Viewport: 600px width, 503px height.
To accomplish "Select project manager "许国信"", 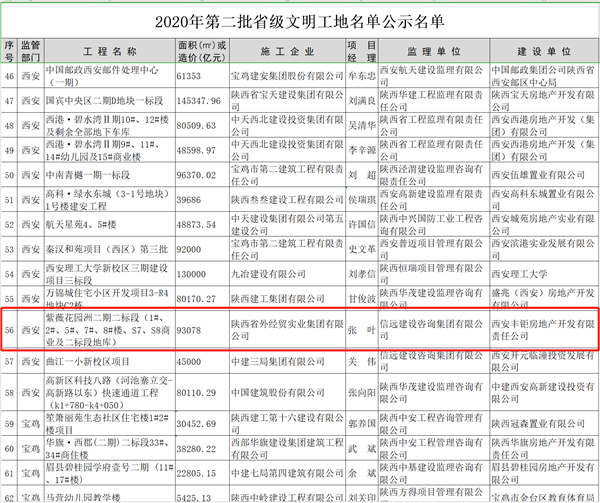I will tap(362, 225).
